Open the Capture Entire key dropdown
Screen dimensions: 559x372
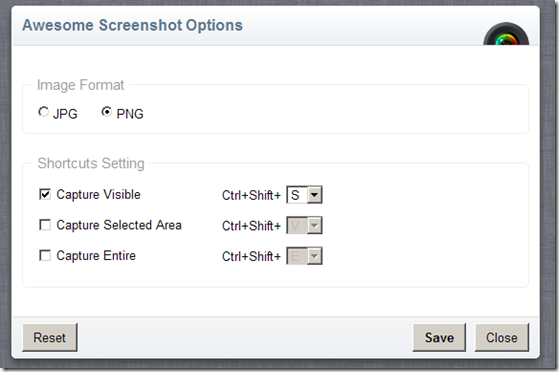[304, 256]
